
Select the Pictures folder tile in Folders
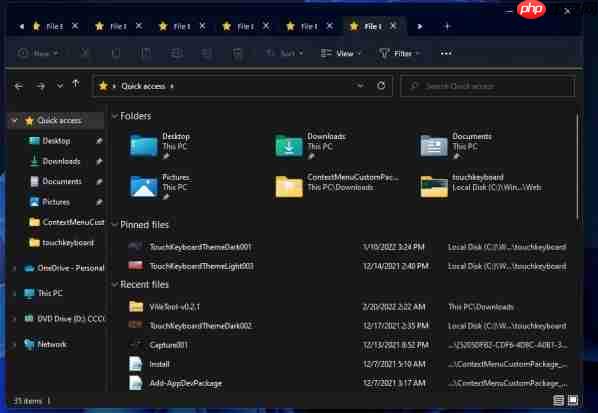[160, 187]
